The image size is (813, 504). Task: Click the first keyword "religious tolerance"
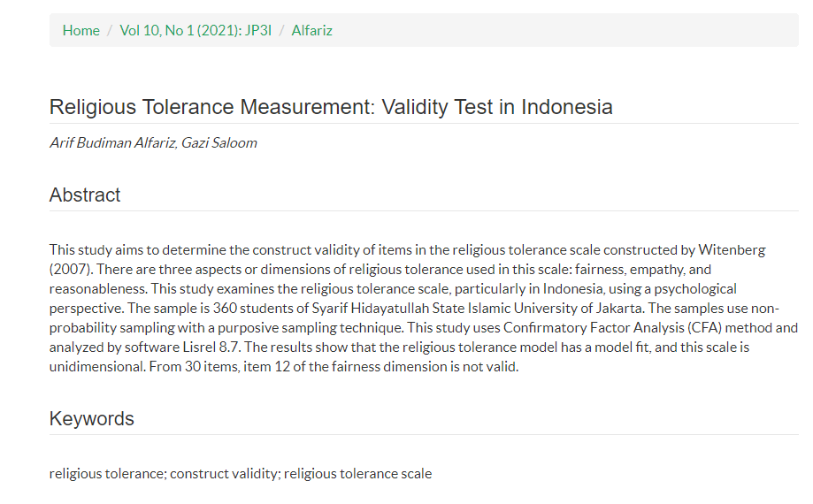tap(106, 474)
